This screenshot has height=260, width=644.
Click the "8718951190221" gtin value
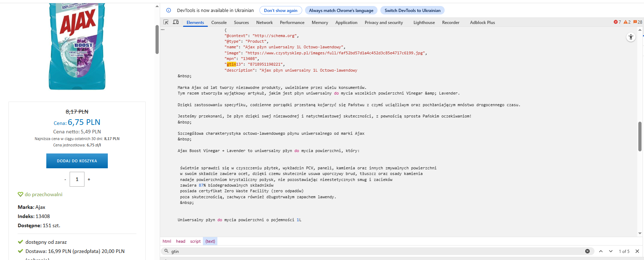coord(265,64)
